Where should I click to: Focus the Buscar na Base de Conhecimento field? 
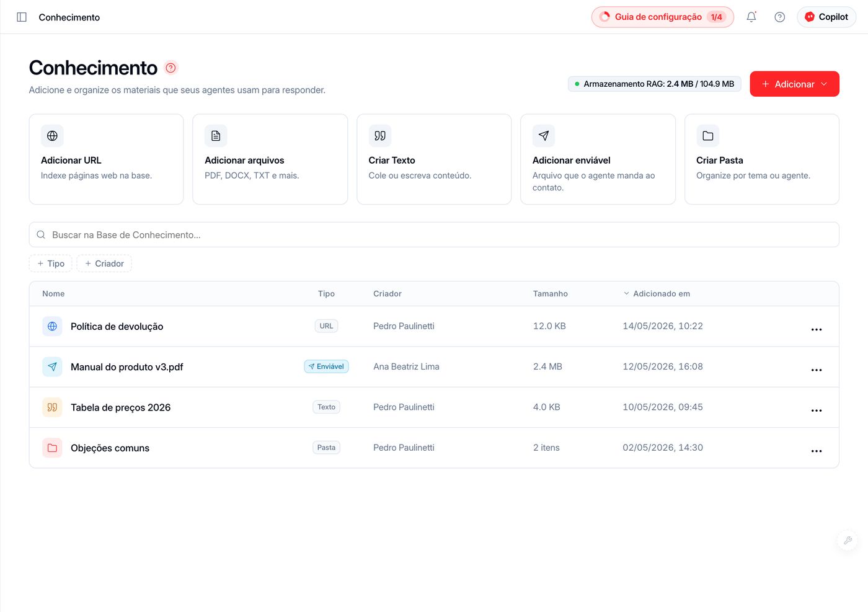434,235
